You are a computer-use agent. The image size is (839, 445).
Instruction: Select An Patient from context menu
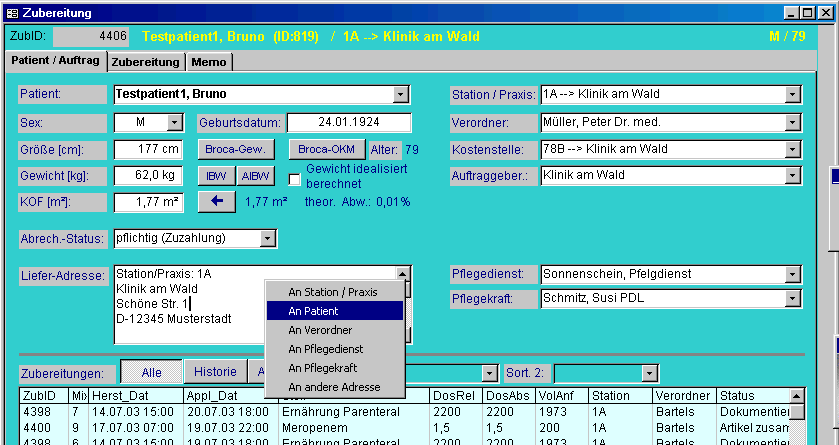pyautogui.click(x=335, y=311)
